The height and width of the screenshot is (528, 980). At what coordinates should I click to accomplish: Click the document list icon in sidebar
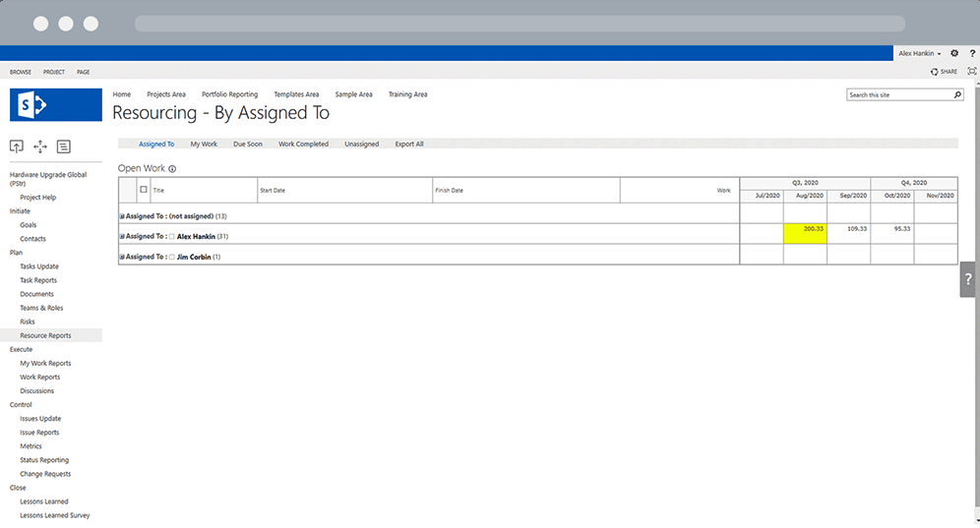pyautogui.click(x=64, y=147)
